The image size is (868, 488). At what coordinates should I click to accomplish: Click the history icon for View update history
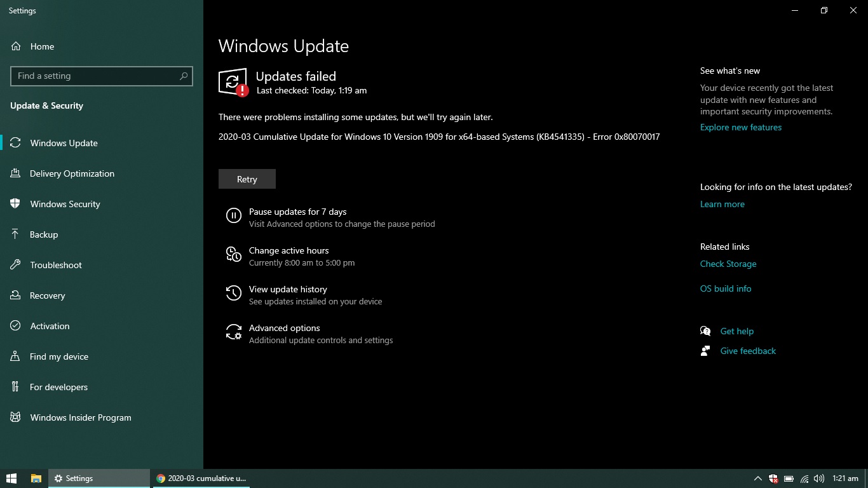(x=234, y=293)
